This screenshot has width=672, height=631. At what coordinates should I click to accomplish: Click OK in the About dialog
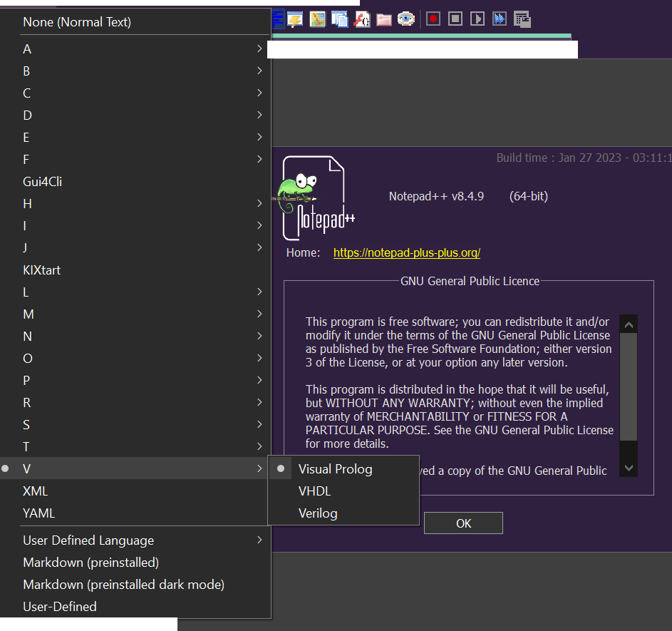tap(463, 523)
